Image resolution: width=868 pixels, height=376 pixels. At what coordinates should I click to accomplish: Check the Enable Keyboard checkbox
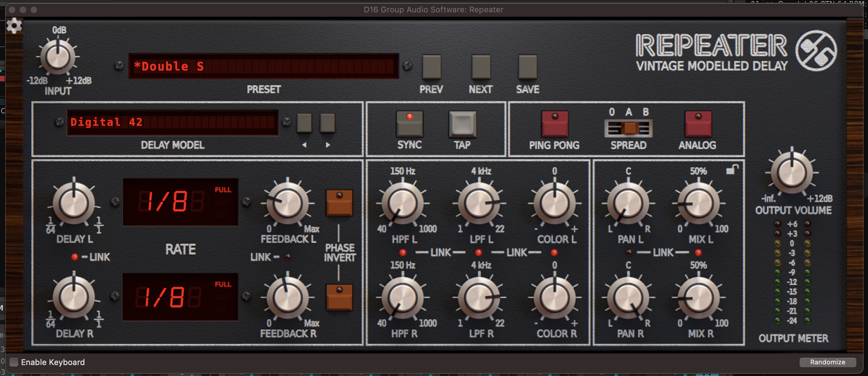14,362
